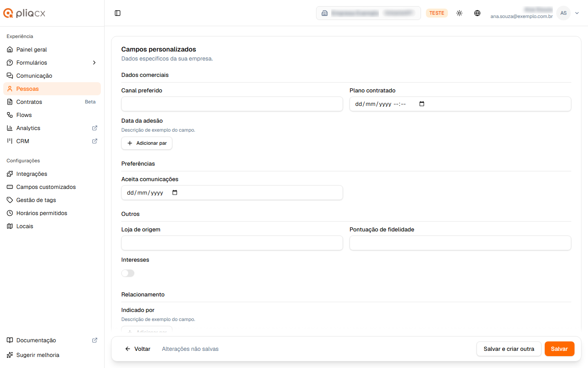This screenshot has height=368, width=588.
Task: Click the Locais map icon
Action: click(10, 226)
